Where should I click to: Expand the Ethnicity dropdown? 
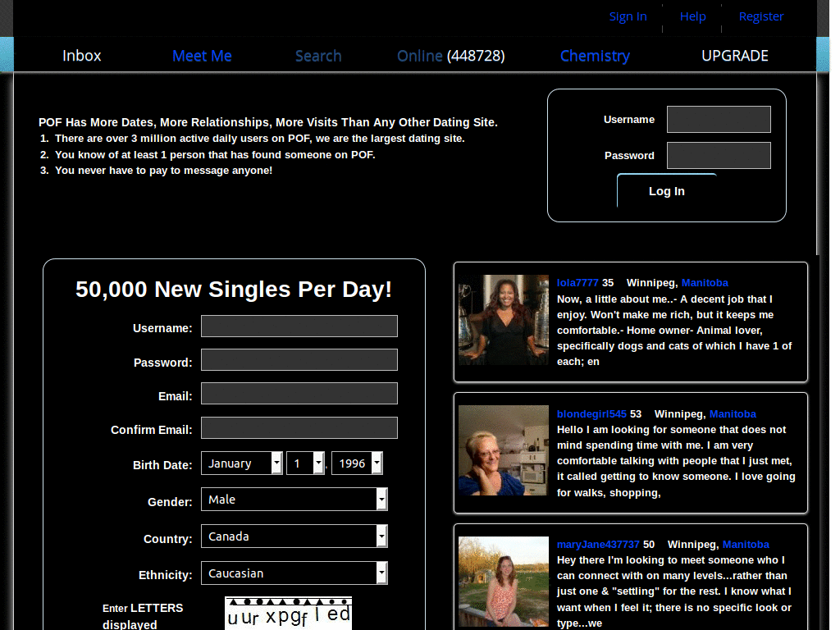294,573
